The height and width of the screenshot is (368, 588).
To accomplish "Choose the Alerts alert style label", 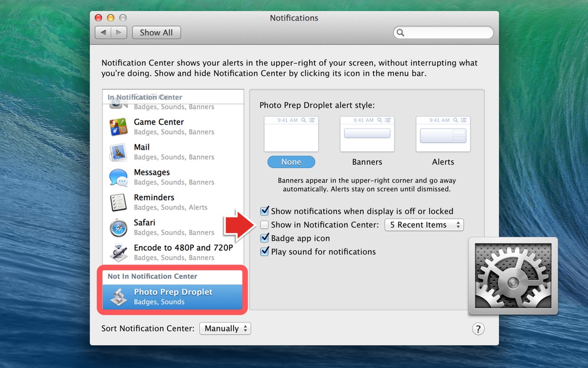I will click(x=443, y=162).
